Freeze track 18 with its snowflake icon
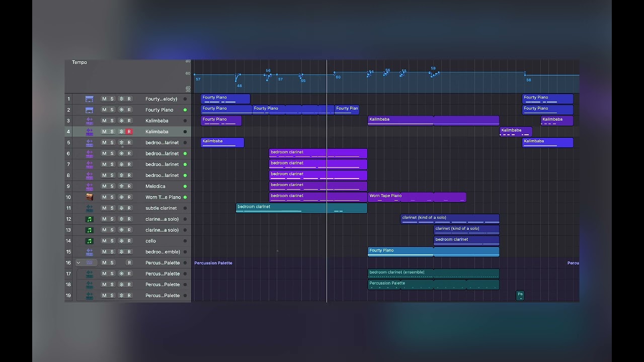 [x=121, y=285]
